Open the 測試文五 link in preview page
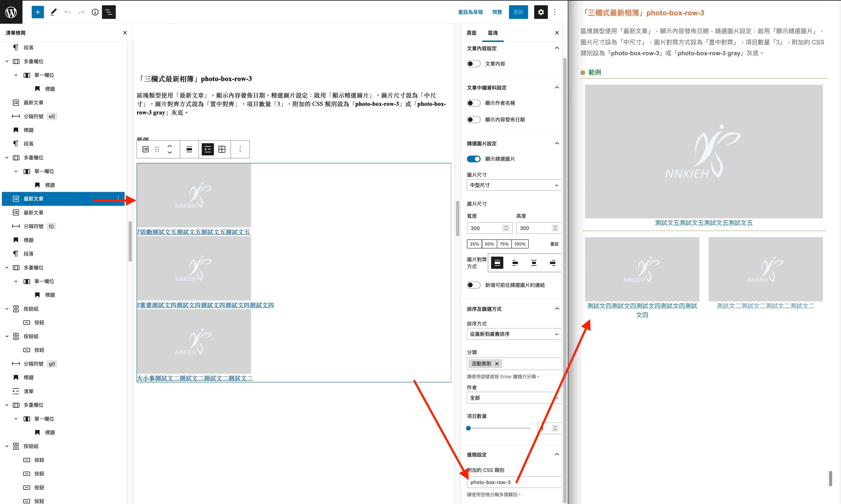 point(704,223)
